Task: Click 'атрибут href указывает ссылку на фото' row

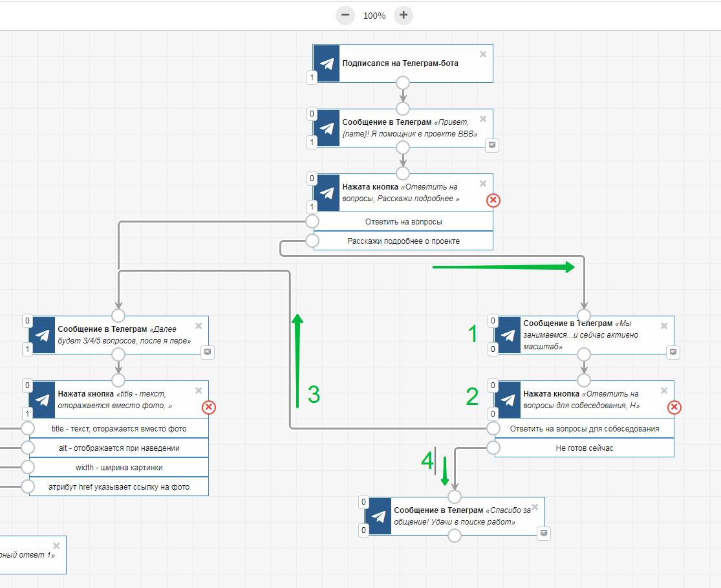Action: [x=118, y=486]
